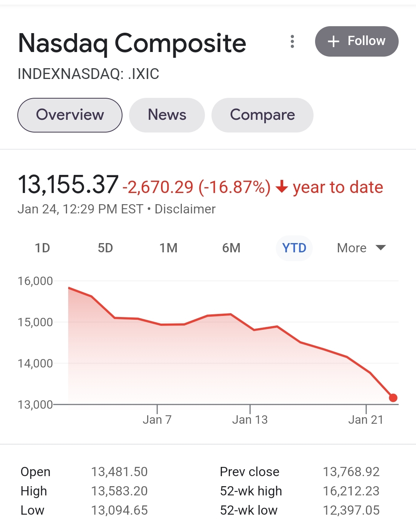Click the Jan 13 chart date marker
The width and height of the screenshot is (416, 532).
coord(250,420)
